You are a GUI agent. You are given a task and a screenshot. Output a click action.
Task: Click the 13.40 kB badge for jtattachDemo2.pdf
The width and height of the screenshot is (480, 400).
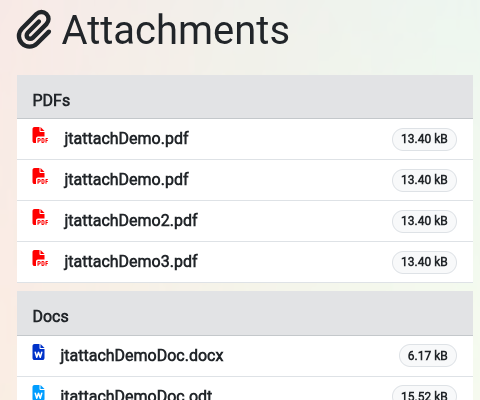point(424,221)
